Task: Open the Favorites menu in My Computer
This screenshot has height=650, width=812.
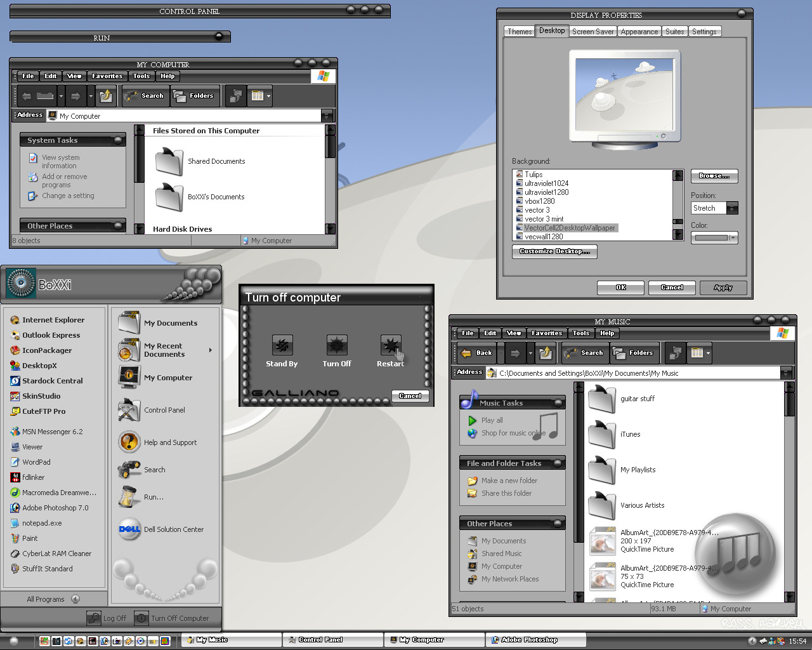Action: [x=107, y=76]
